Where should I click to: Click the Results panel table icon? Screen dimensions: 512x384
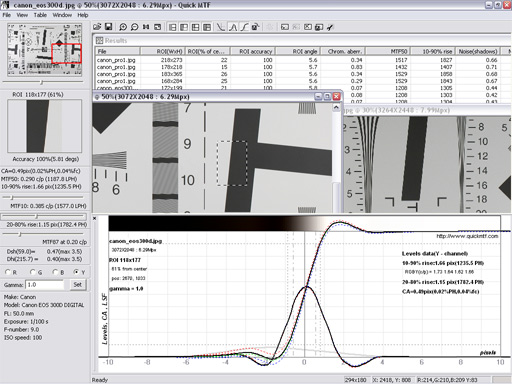point(99,40)
